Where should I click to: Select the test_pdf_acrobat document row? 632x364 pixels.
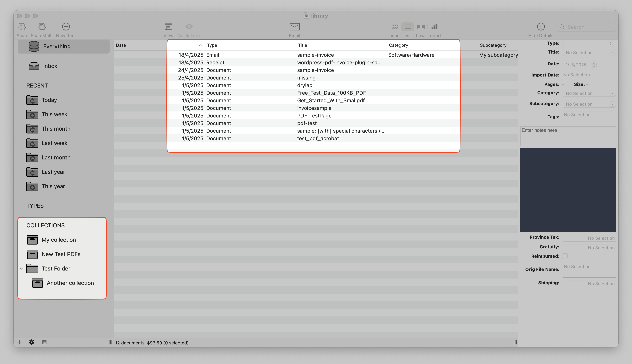[x=316, y=138]
